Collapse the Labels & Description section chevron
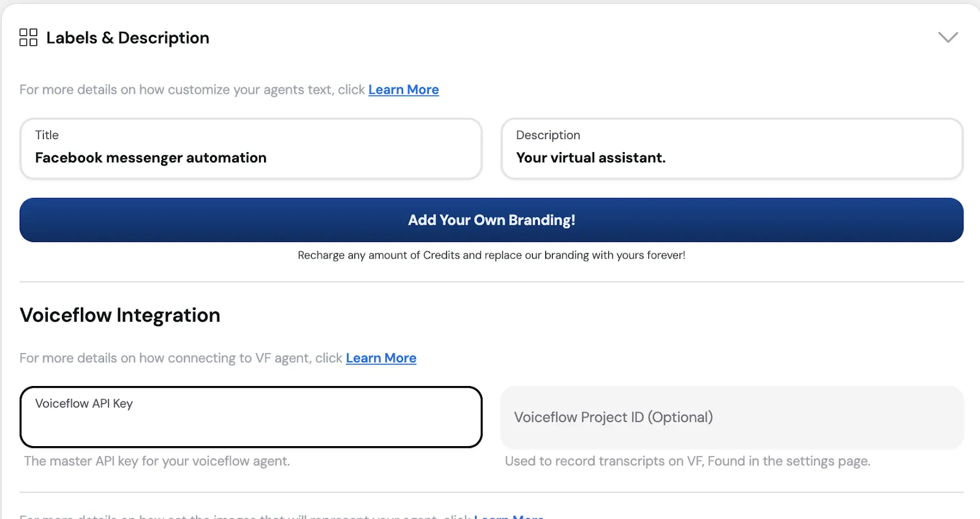Viewport: 980px width, 519px height. [x=948, y=37]
